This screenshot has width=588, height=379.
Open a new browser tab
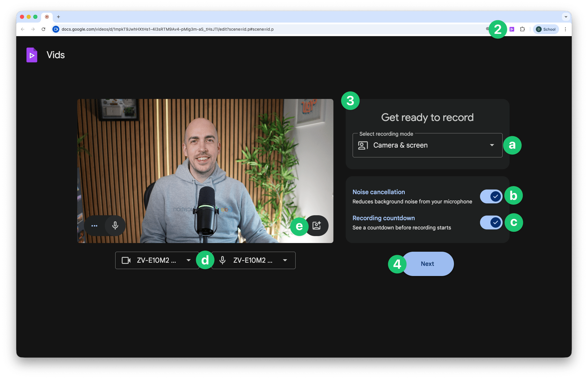(x=58, y=17)
